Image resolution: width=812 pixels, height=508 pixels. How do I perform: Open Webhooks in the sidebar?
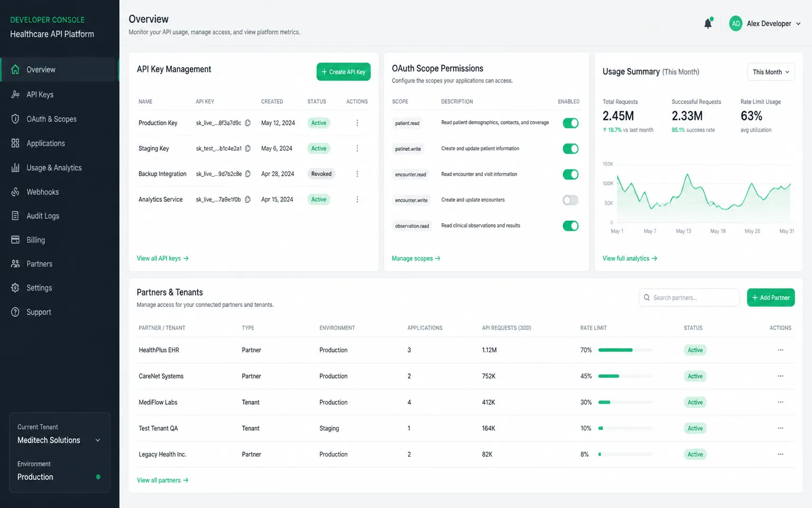(x=59, y=192)
